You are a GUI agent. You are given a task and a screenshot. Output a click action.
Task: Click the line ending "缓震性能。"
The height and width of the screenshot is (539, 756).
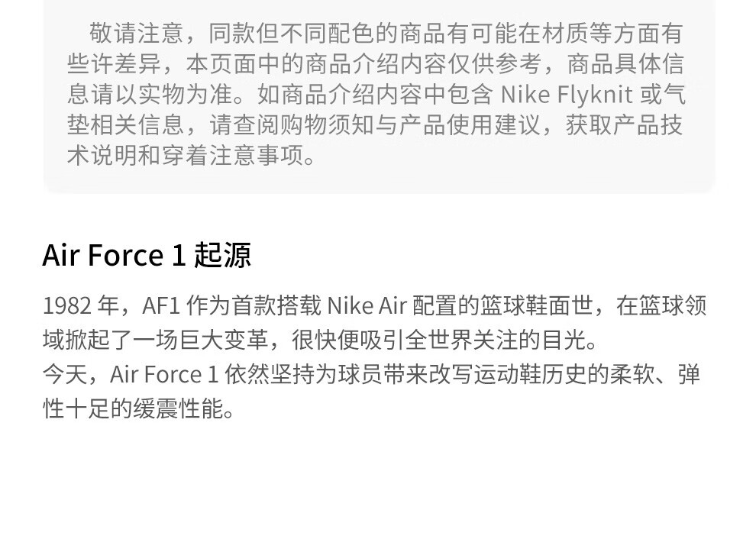click(139, 408)
